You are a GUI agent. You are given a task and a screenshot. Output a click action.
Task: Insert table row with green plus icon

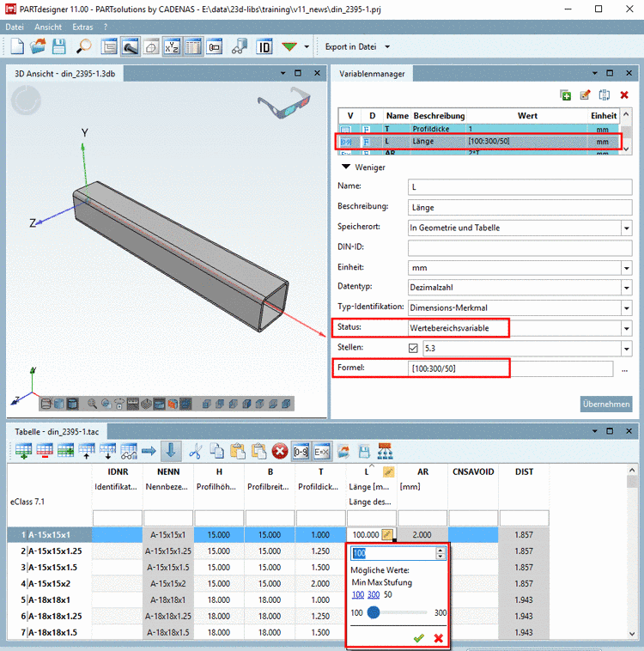pyautogui.click(x=23, y=451)
